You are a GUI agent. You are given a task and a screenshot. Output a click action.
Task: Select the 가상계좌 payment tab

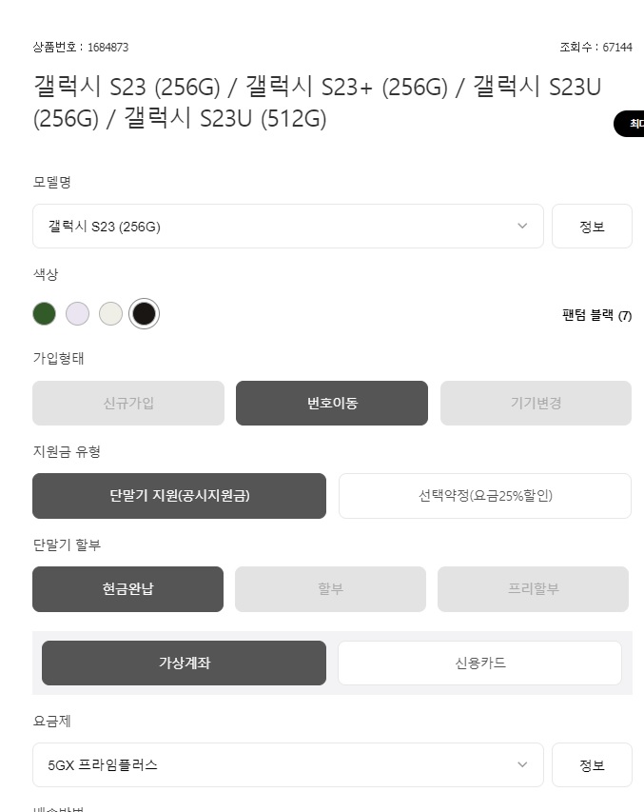click(184, 663)
